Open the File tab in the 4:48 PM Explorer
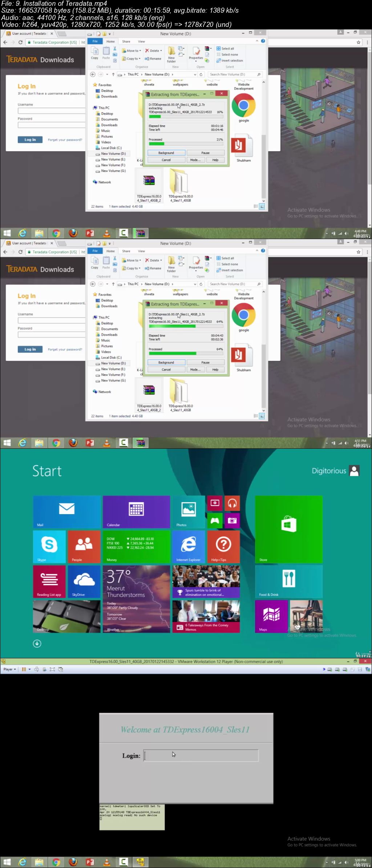 [x=95, y=41]
